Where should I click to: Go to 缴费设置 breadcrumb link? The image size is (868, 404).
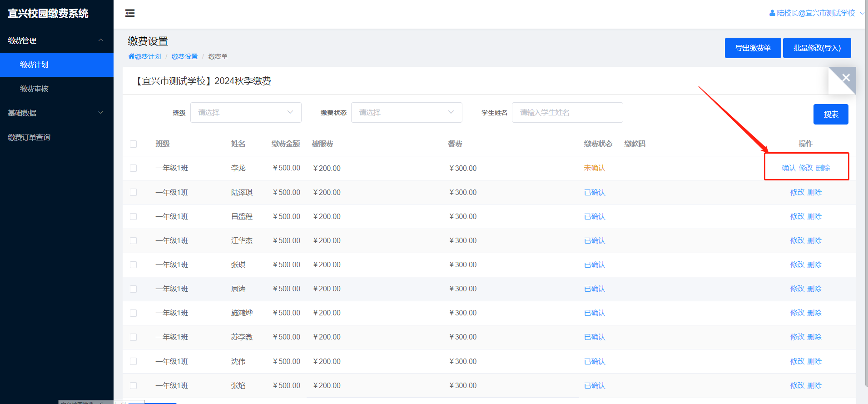click(x=184, y=56)
